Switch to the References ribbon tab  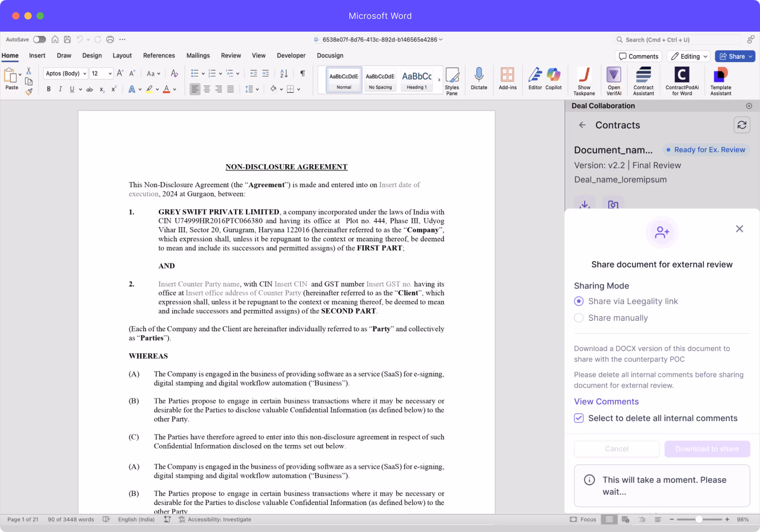[159, 56]
